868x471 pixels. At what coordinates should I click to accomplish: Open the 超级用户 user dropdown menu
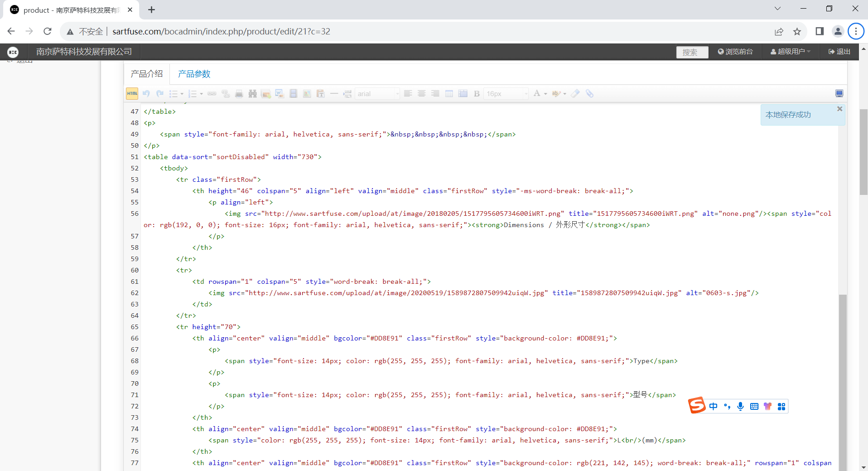click(x=791, y=52)
